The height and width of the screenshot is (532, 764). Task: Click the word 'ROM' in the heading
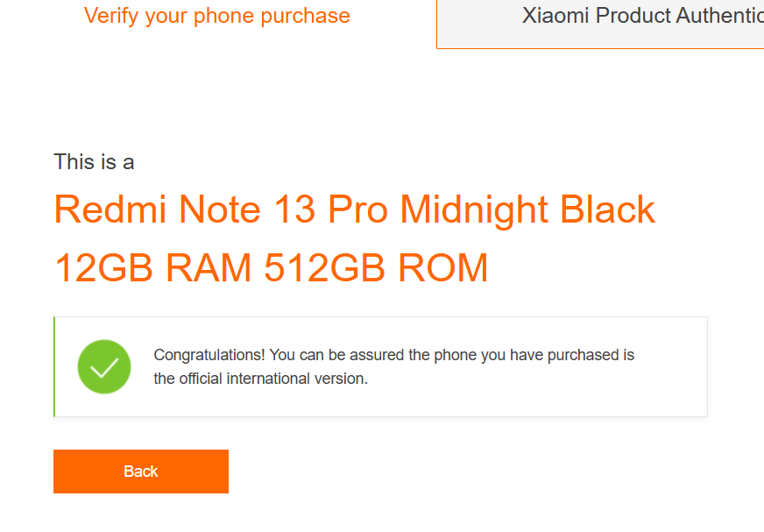[x=443, y=267]
